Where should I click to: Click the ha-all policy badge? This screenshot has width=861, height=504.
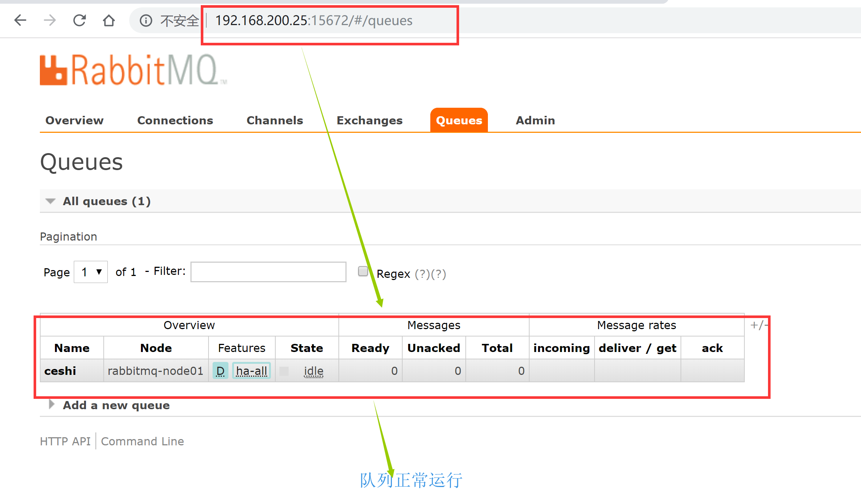251,371
